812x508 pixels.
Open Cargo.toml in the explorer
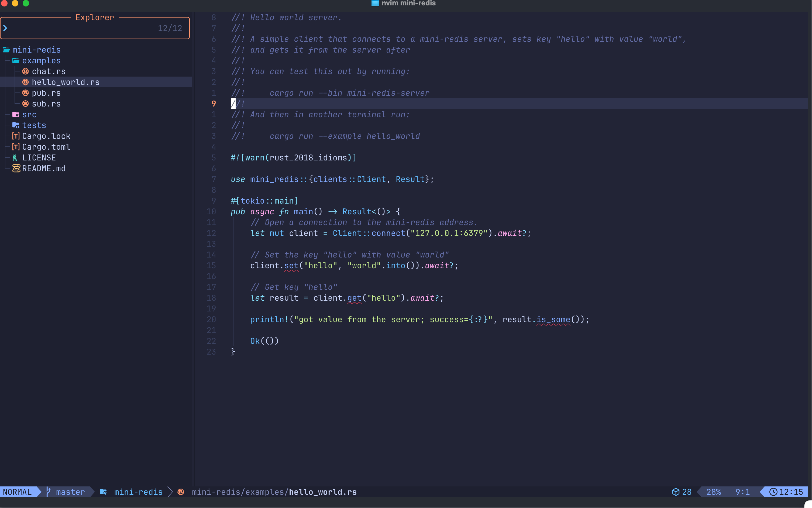(46, 147)
